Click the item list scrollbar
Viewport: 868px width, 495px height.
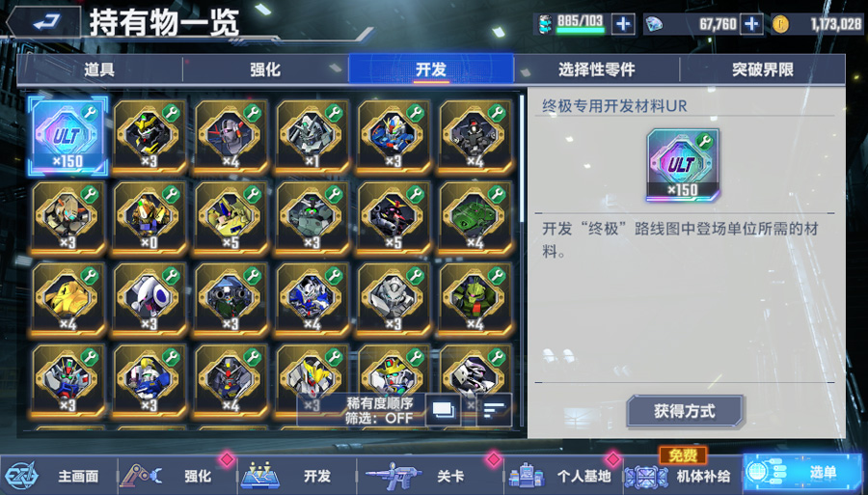pyautogui.click(x=522, y=261)
